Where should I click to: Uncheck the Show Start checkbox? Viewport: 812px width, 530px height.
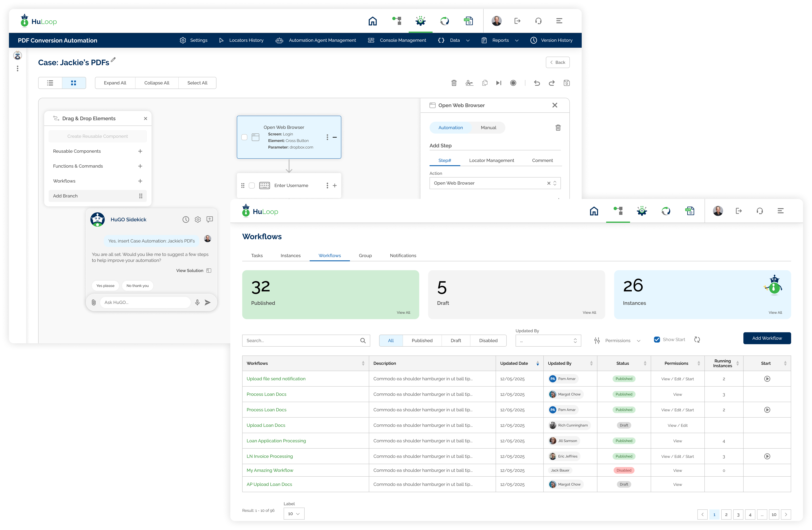click(657, 340)
